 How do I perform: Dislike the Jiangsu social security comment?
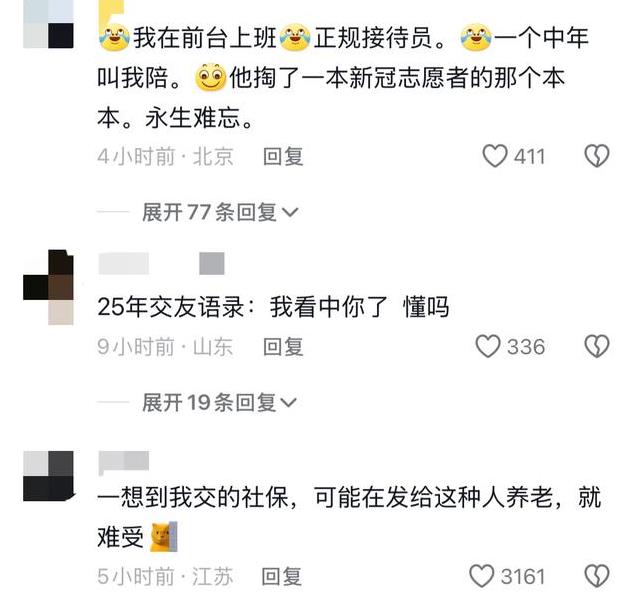[597, 576]
